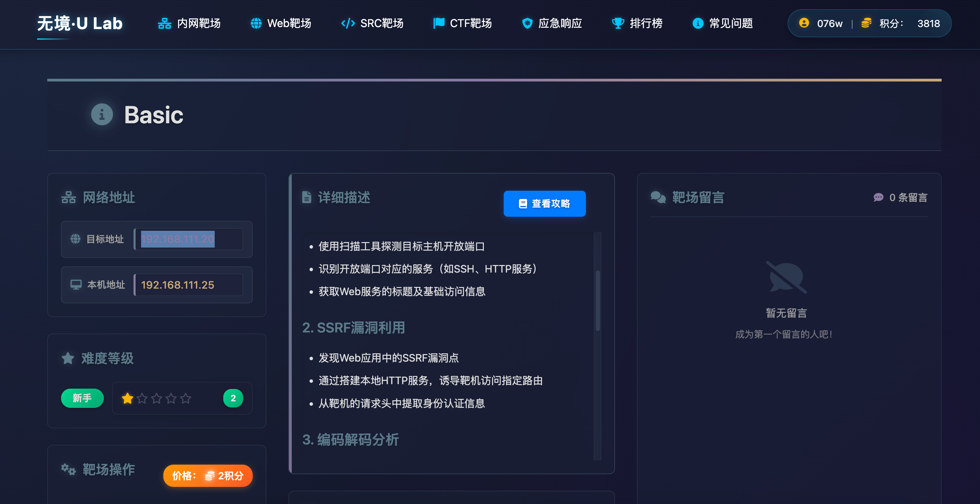
Task: Click the shield icon beside 应急响应
Action: point(527,24)
